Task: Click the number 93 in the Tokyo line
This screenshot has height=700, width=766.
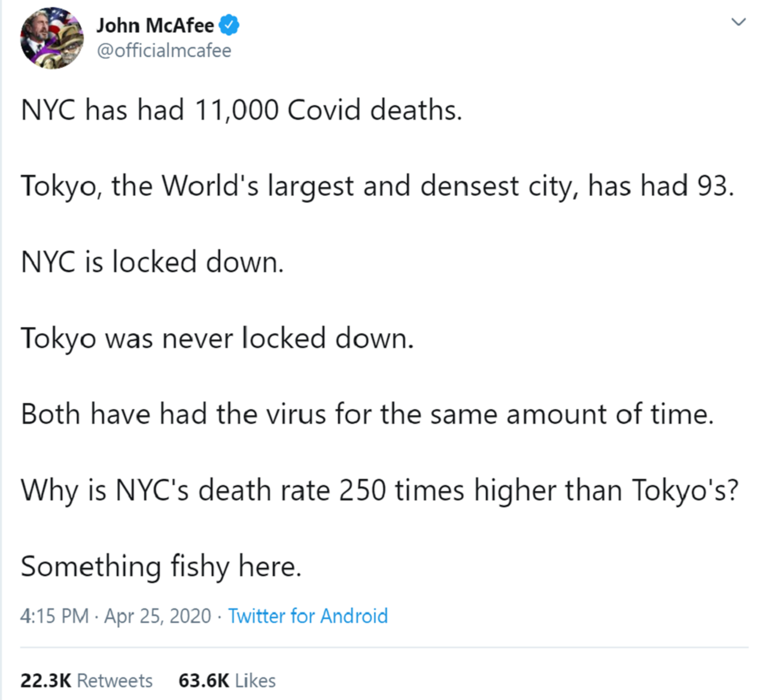Action: click(x=716, y=186)
